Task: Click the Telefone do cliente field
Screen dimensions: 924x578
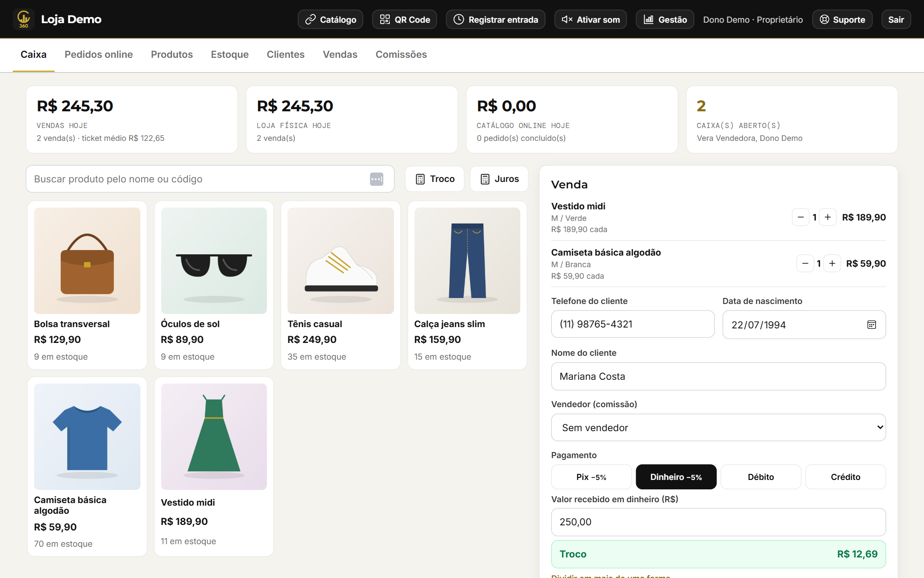Action: click(633, 324)
